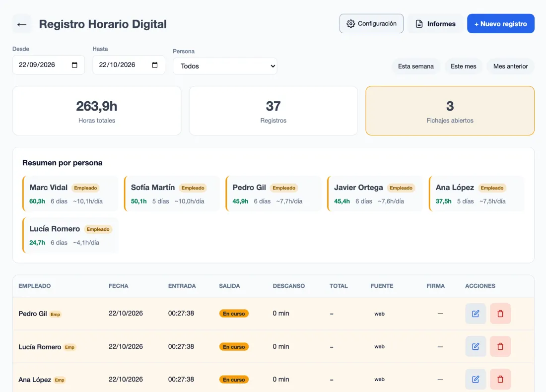Click the SALIDA column header
This screenshot has height=392, width=546.
[229, 286]
